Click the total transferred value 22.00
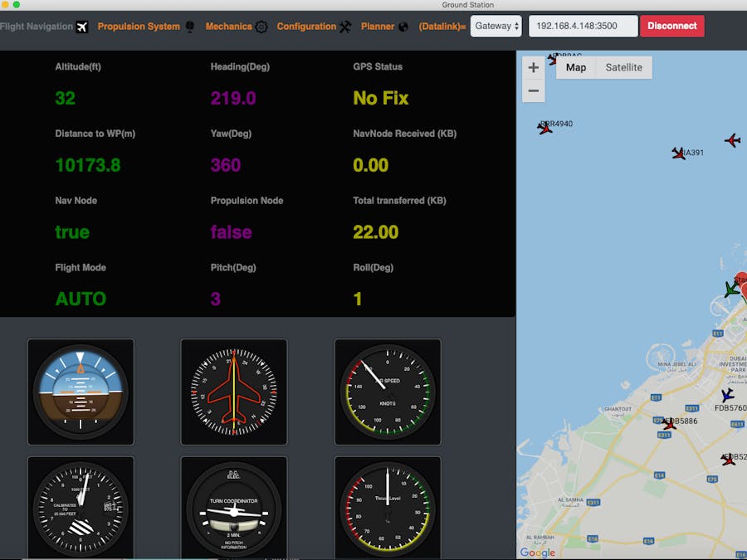Image resolution: width=747 pixels, height=560 pixels. pos(375,232)
